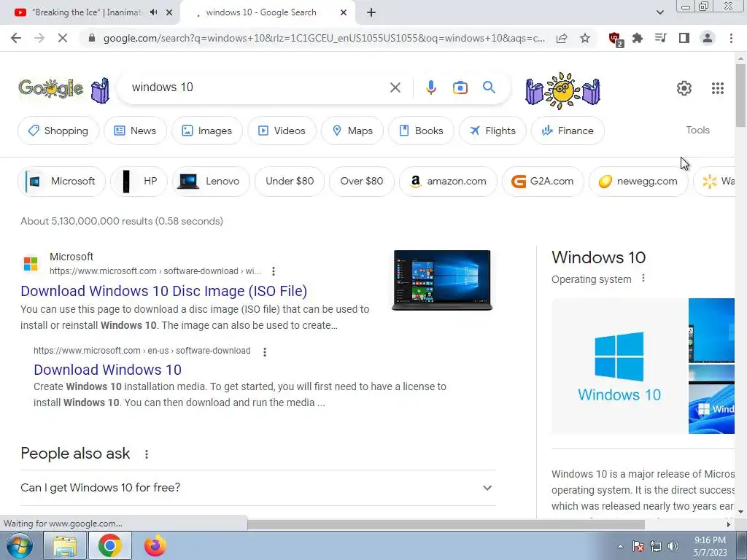Open the Chrome profile avatar
747x560 pixels.
tap(708, 38)
